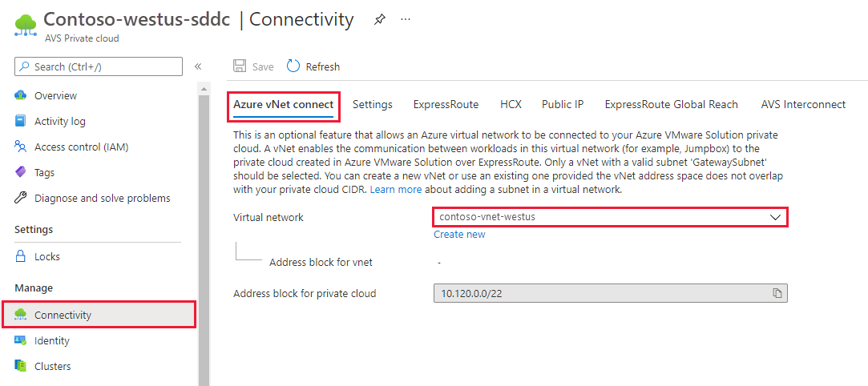This screenshot has height=386, width=868.
Task: Open Diagnose and solve problems
Action: point(102,198)
